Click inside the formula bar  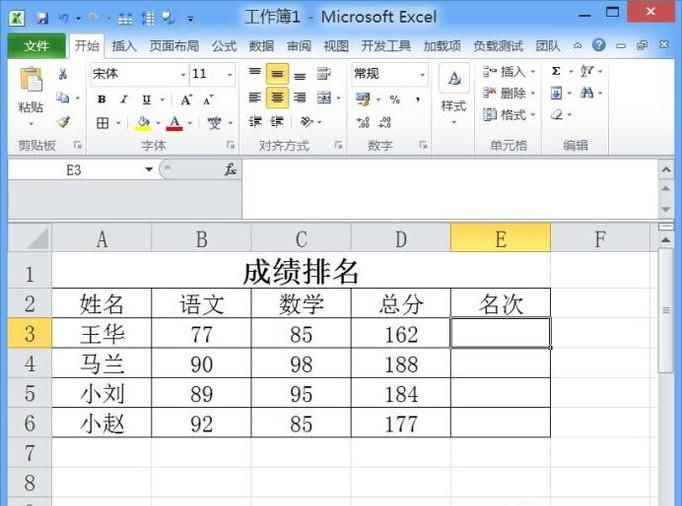pyautogui.click(x=450, y=188)
